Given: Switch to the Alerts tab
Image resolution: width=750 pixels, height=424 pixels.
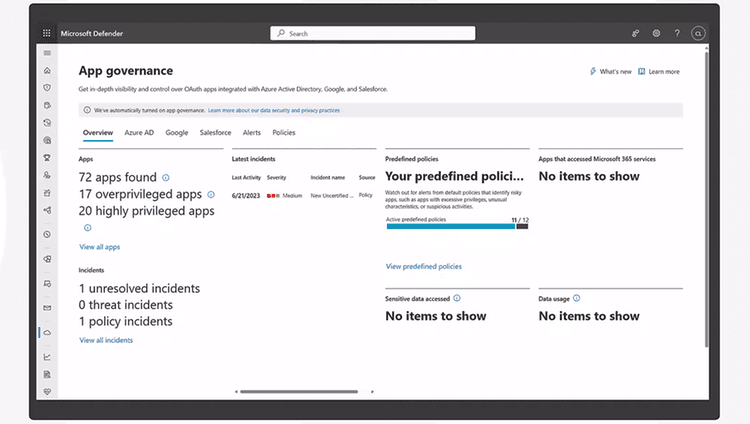Looking at the screenshot, I should coord(252,133).
